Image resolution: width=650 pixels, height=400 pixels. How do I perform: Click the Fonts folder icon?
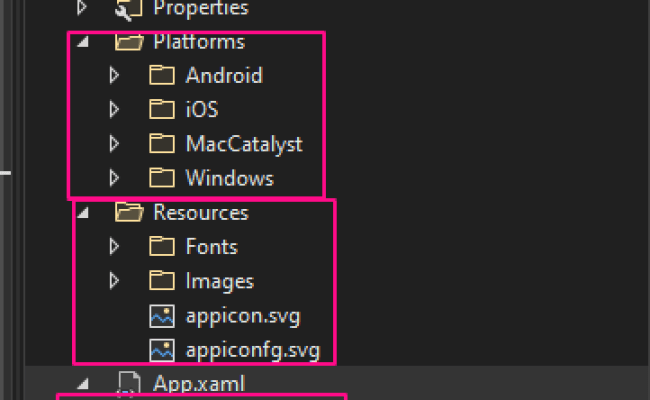[162, 246]
